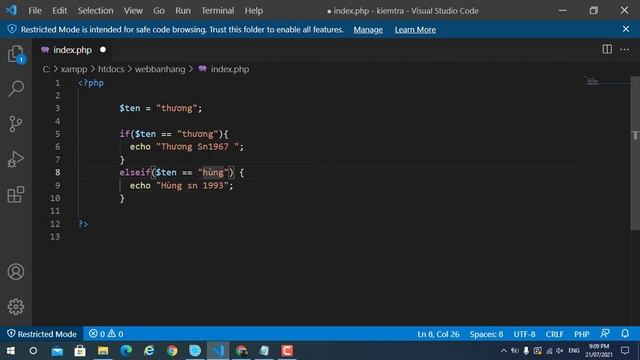The width and height of the screenshot is (640, 360).
Task: Click the VS Code logo icon
Action: (x=11, y=10)
